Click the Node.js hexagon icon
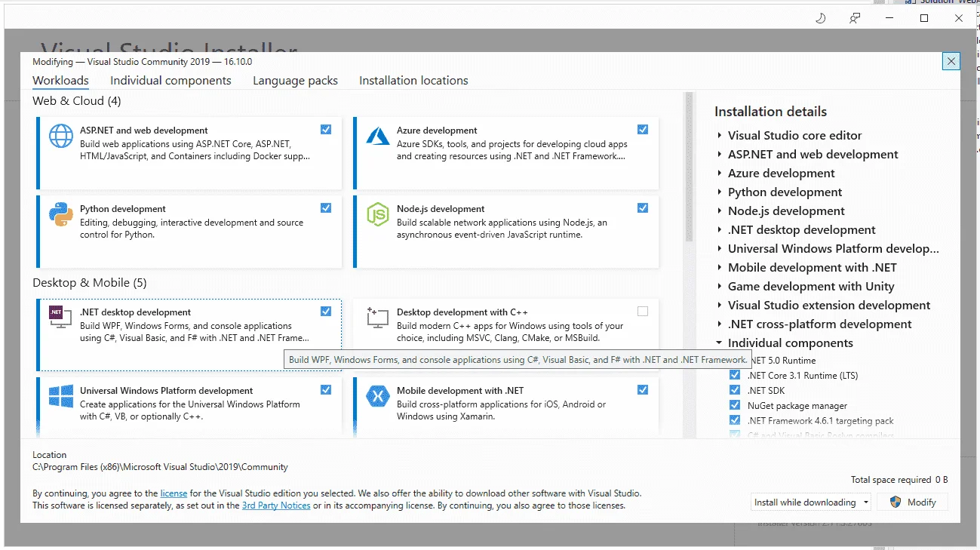 [x=378, y=214]
